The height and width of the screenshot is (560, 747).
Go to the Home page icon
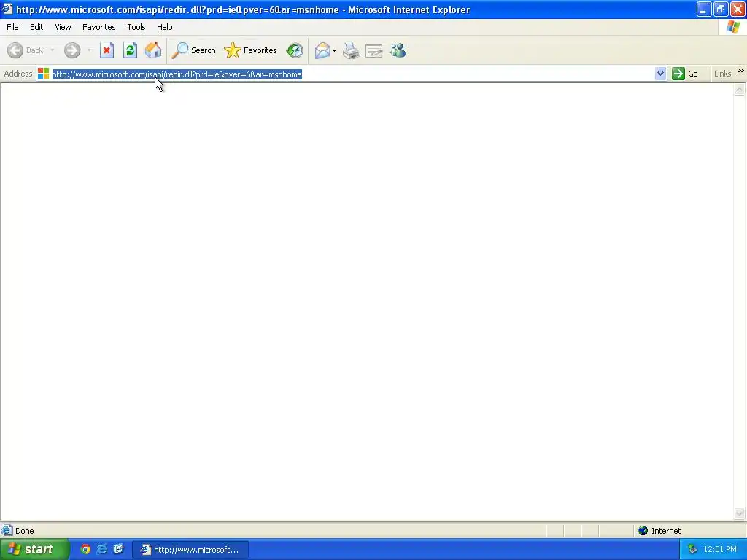coord(153,50)
